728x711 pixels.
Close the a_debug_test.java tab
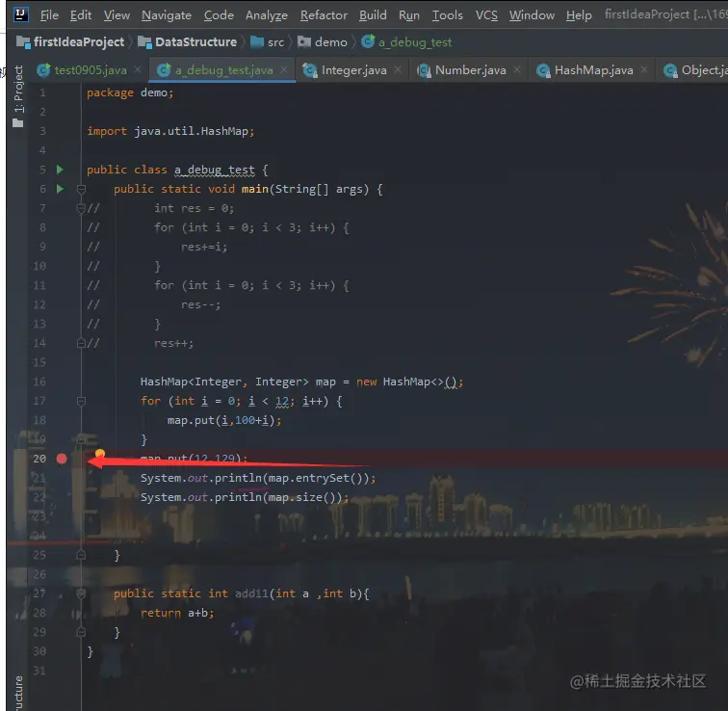284,69
